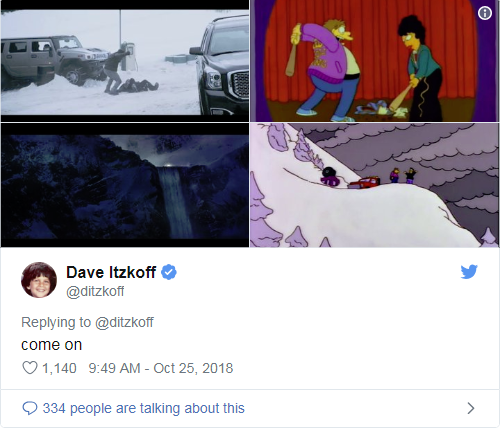
Task: Open the Twitter bird logo
Action: pos(469,272)
